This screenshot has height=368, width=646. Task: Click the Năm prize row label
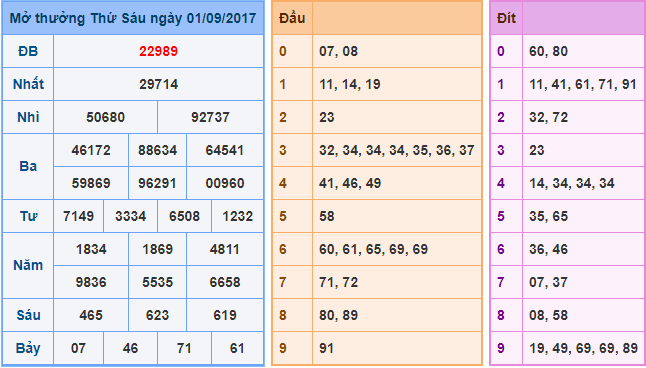[28, 265]
